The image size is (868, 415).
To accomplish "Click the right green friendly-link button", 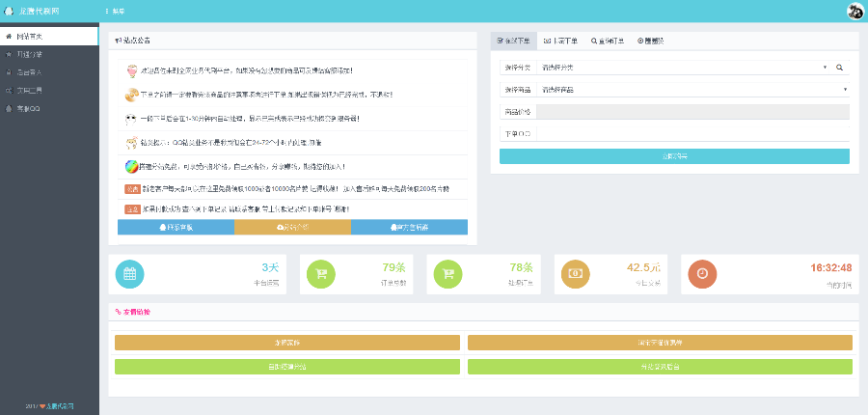I will (x=660, y=367).
